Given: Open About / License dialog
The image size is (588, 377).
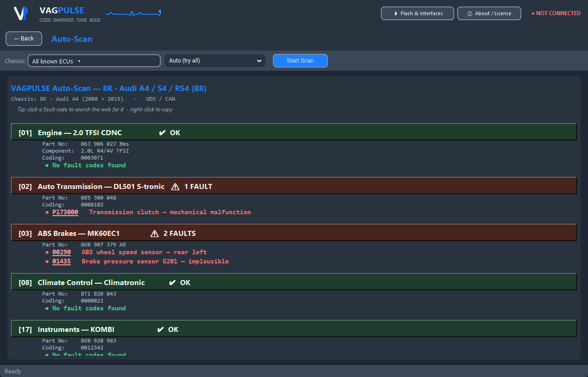Looking at the screenshot, I should point(489,13).
